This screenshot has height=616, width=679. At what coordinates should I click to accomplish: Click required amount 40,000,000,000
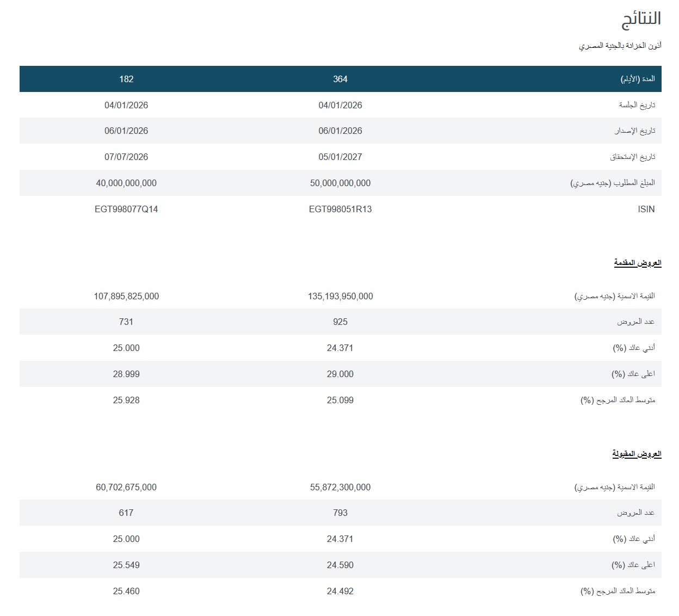(x=126, y=183)
